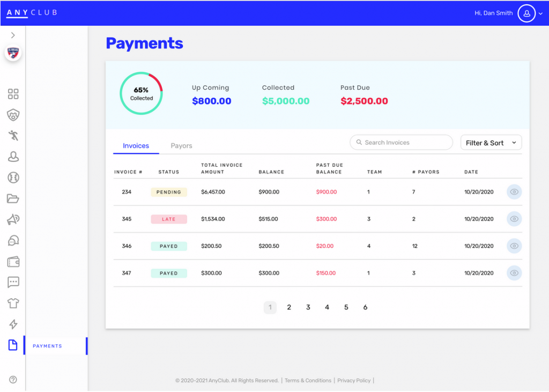Open the baseball icon in sidebar
The height and width of the screenshot is (392, 549).
13,177
